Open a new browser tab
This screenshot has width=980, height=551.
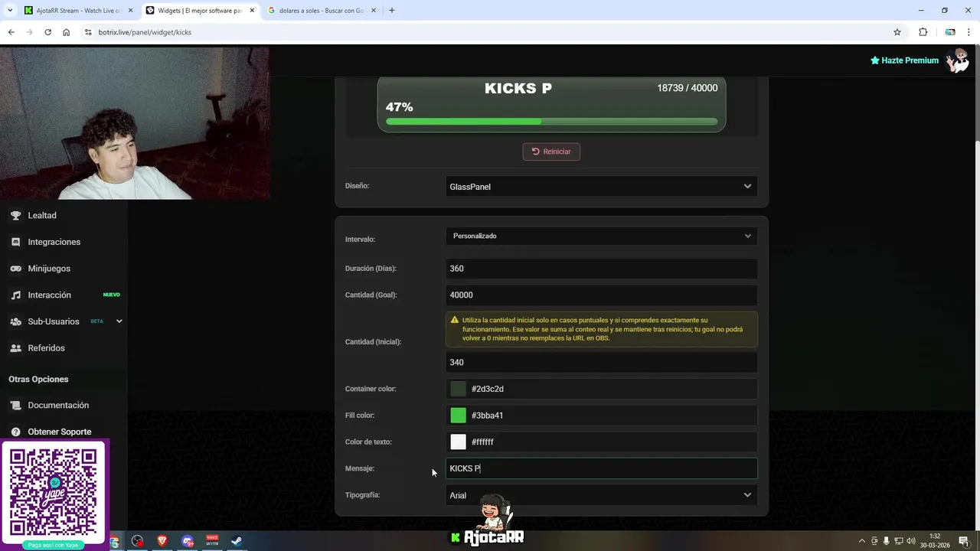coord(392,11)
